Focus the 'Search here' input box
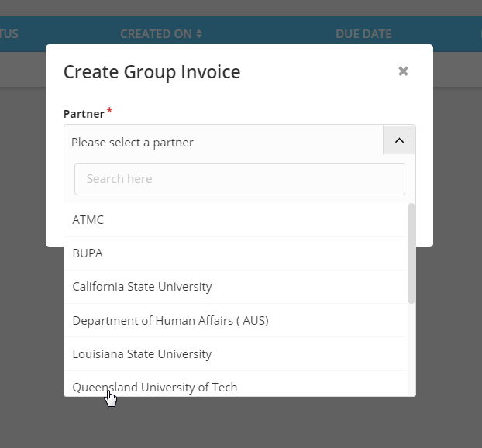Screen dimensions: 482x448 click(239, 179)
